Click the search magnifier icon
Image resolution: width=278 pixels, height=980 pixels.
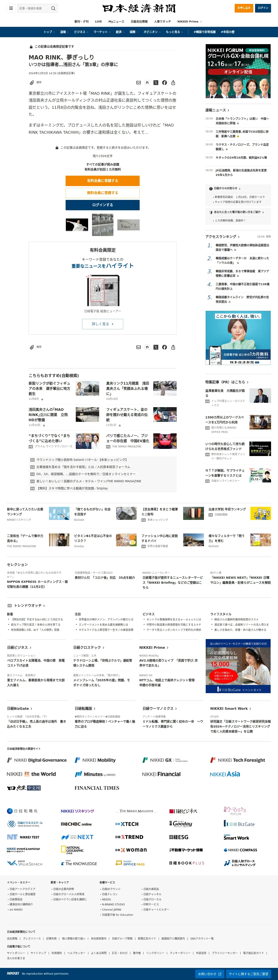53,8
